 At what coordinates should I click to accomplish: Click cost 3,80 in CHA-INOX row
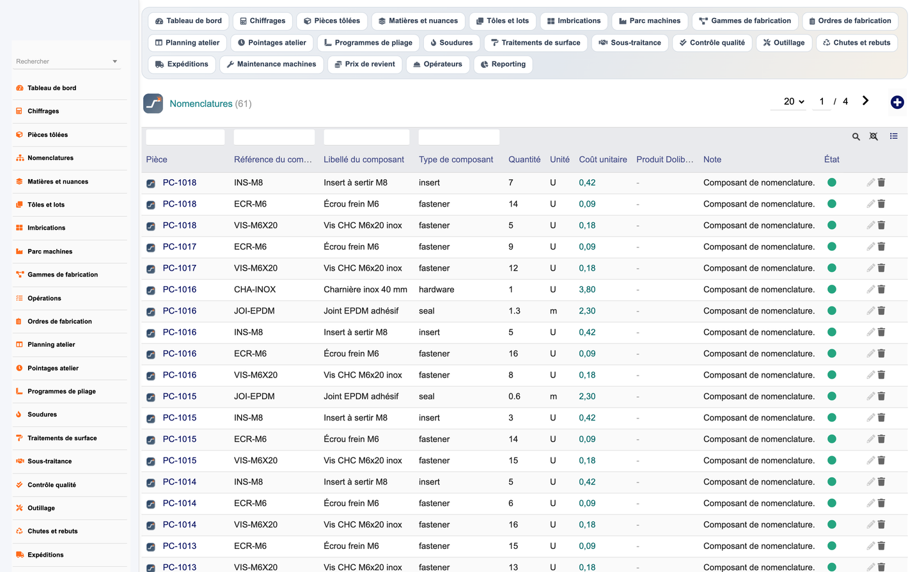click(587, 289)
